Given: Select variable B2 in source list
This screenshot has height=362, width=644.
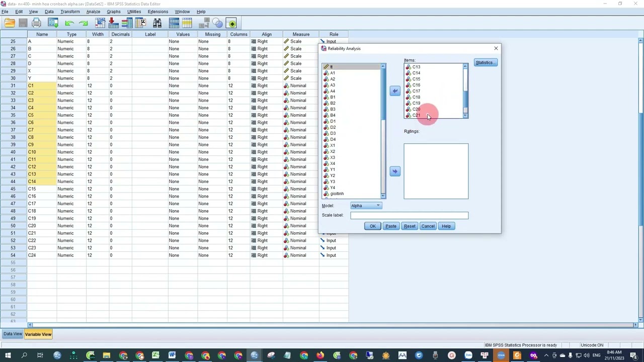Looking at the screenshot, I should point(333,103).
